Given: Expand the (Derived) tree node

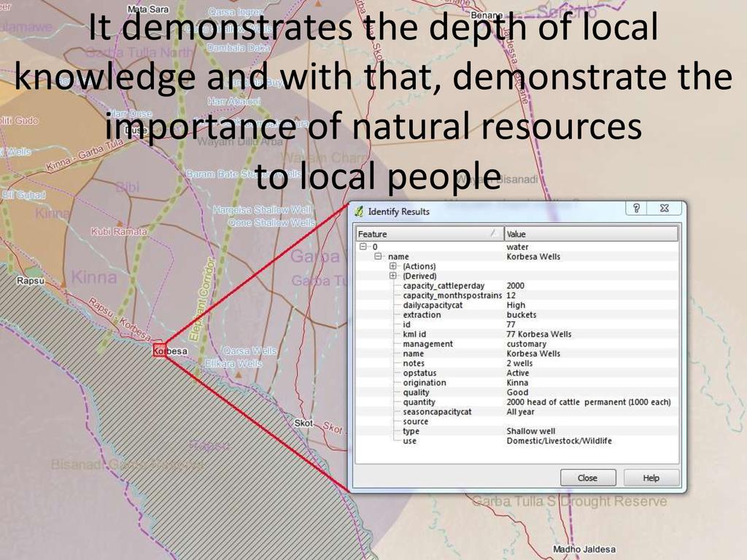Looking at the screenshot, I should click(393, 276).
